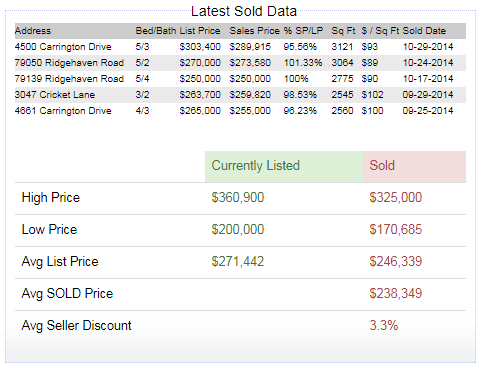Screen dimensions: 482x371
Task: Click the Low Price row label
Action: click(x=49, y=230)
